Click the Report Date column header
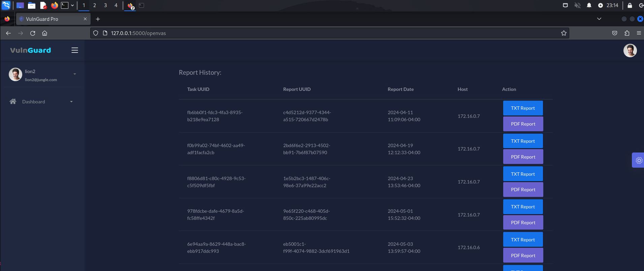 click(x=400, y=89)
